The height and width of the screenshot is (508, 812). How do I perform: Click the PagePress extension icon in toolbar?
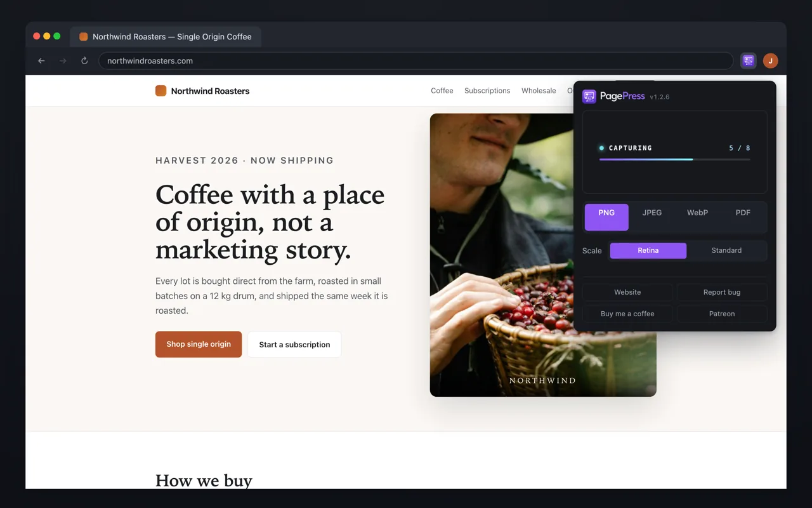pyautogui.click(x=749, y=61)
